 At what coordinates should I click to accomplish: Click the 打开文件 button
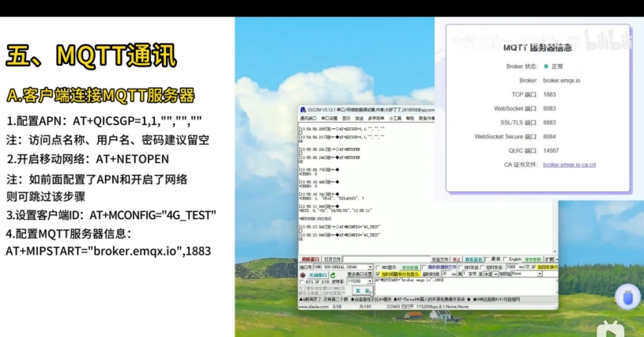333,259
